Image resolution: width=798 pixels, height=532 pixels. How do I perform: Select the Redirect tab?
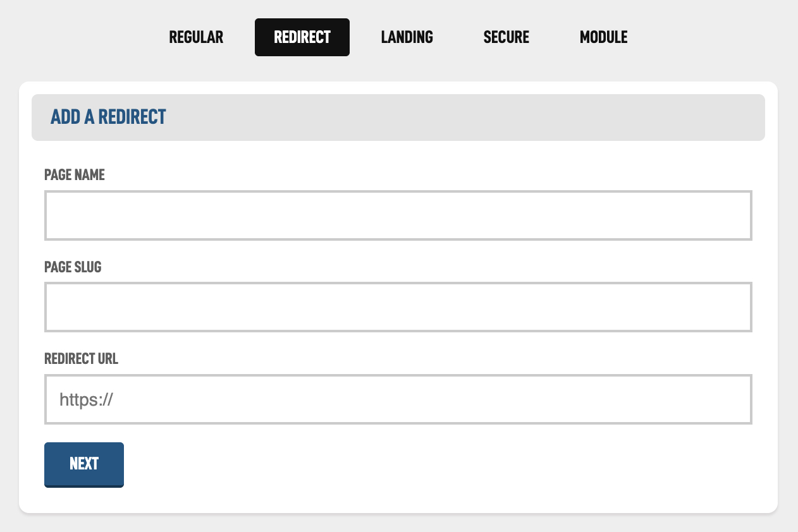point(302,37)
